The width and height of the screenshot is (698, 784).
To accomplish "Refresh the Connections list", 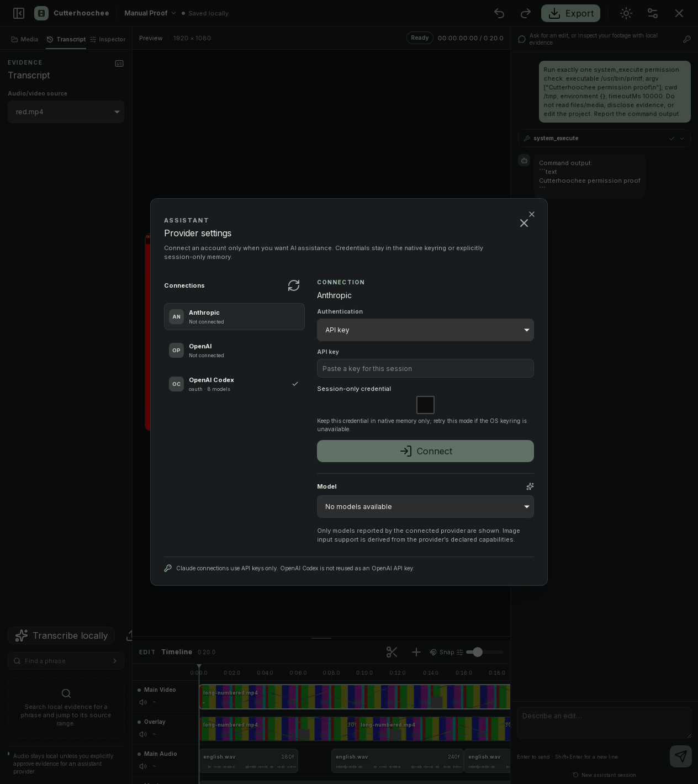I will [x=294, y=285].
